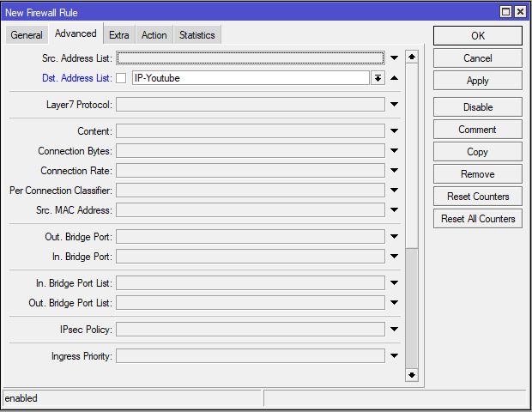
Task: Click the Reset All Counters button
Action: tap(477, 219)
